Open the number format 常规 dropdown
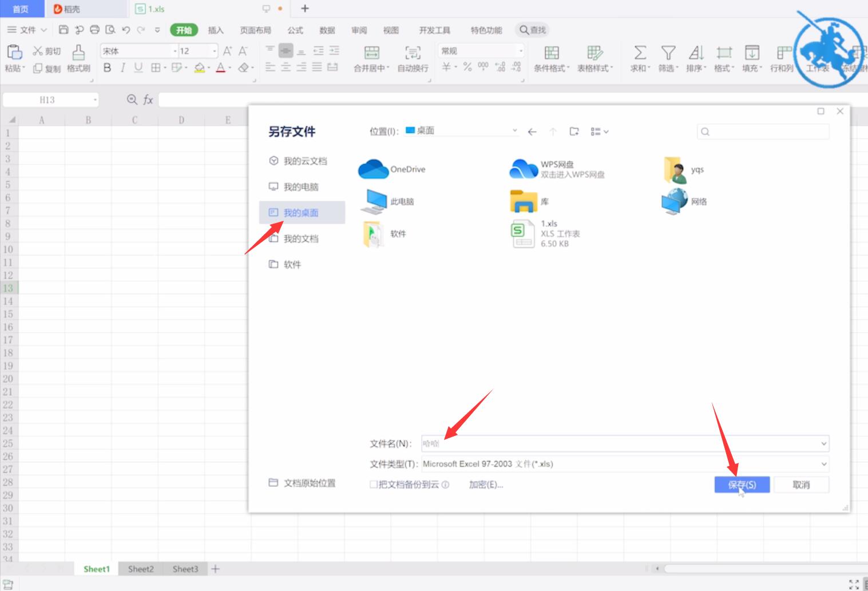The image size is (868, 591). 520,51
